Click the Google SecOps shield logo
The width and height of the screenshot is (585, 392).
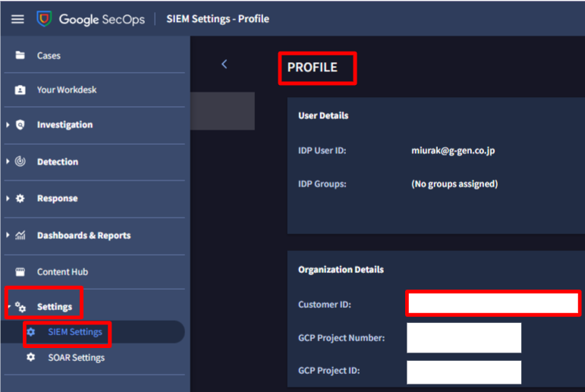pos(44,19)
